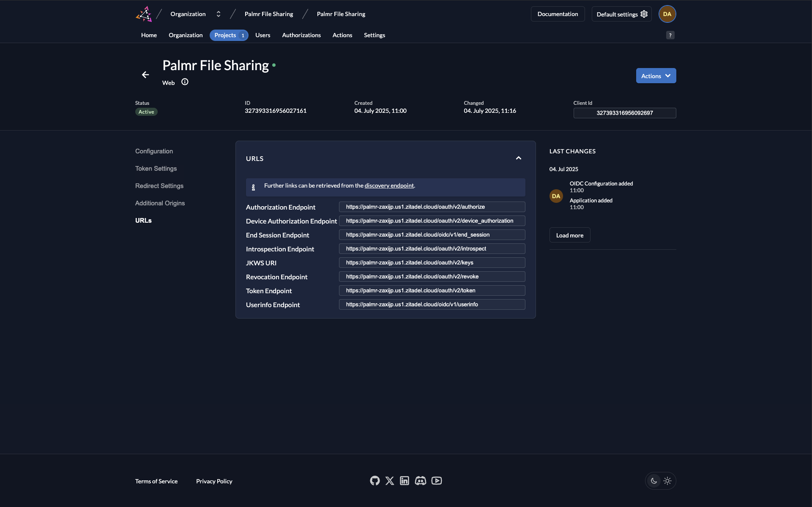Select Configuration in the sidebar
The image size is (812, 507).
[154, 151]
